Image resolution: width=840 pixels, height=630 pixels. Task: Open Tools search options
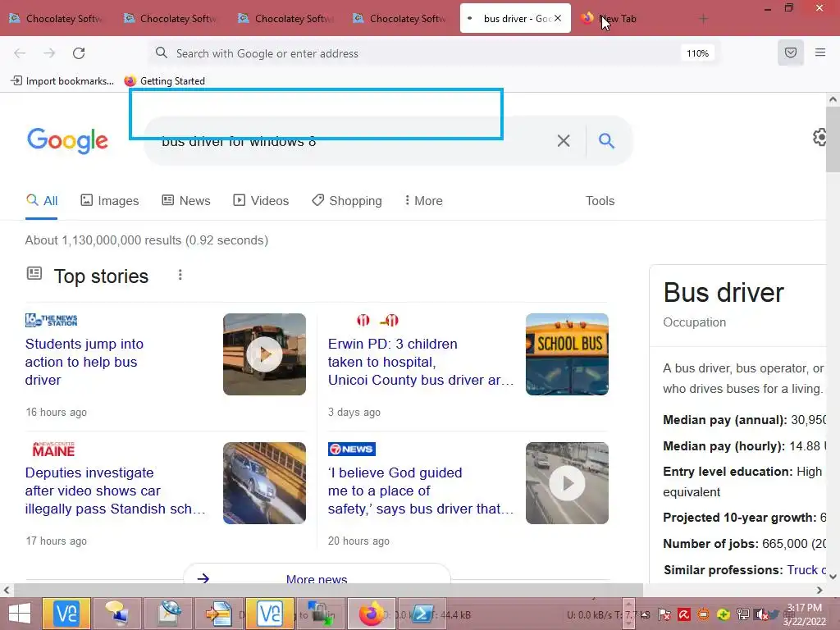(x=600, y=201)
